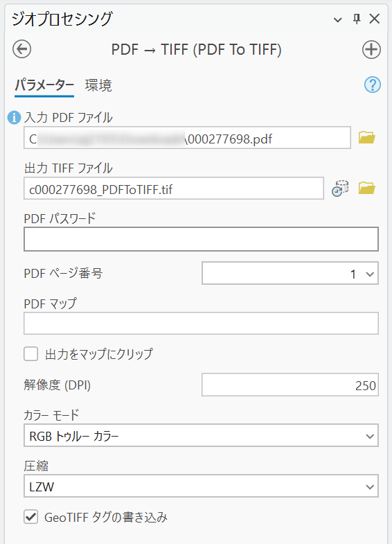Switch to the 環境 tab
This screenshot has width=392, height=544.
tap(98, 85)
